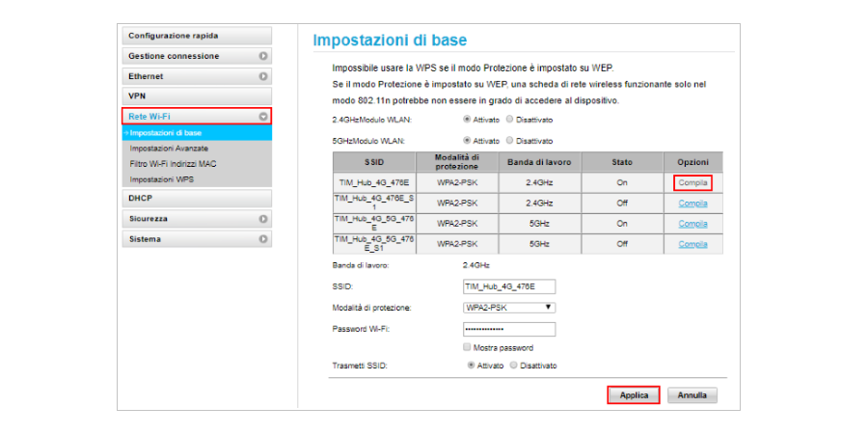
Task: Click the Sicurezza menu label
Action: tap(148, 219)
